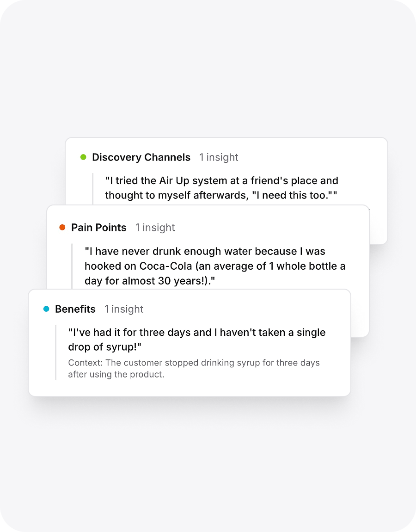Click the quote bar in the Pain Points card
416x532 pixels.
click(x=72, y=266)
